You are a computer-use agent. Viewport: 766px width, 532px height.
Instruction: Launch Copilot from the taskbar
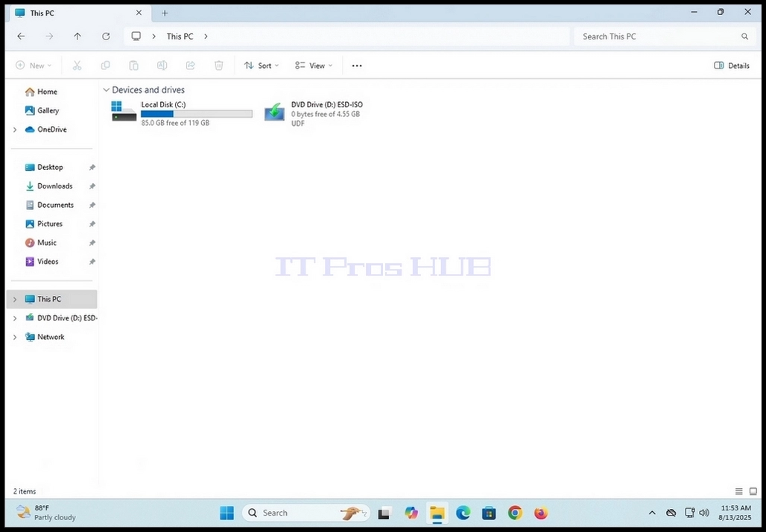pyautogui.click(x=411, y=513)
